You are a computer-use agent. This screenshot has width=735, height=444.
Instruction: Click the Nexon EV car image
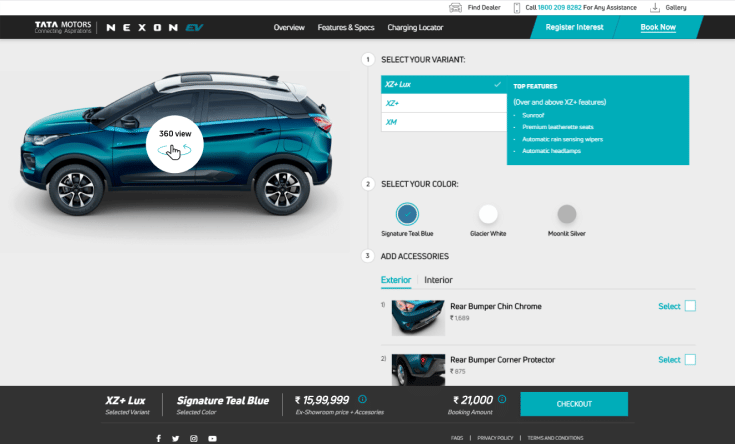176,143
